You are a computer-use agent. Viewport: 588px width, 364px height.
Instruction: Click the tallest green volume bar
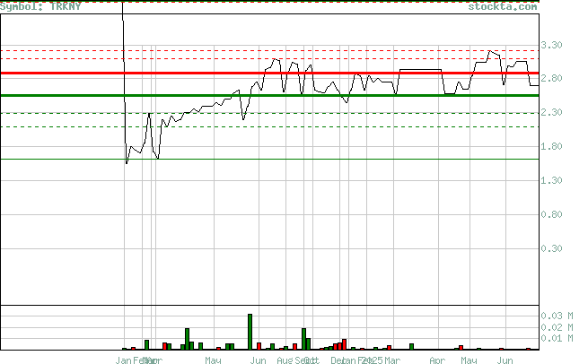250,332
